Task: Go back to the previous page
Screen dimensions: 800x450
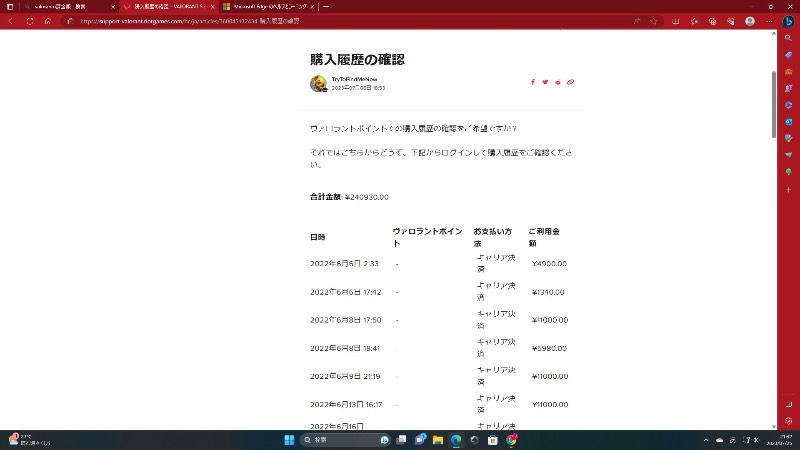Action: click(x=11, y=21)
